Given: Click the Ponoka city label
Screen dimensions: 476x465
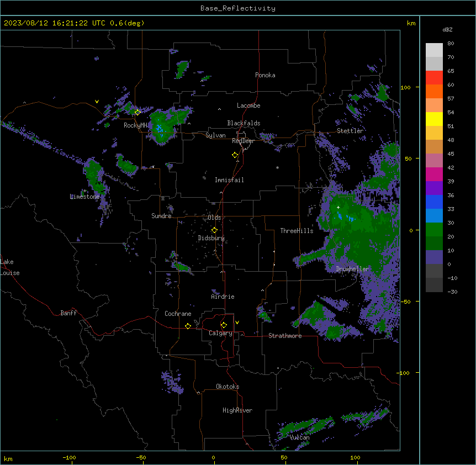Looking at the screenshot, I should [x=265, y=75].
